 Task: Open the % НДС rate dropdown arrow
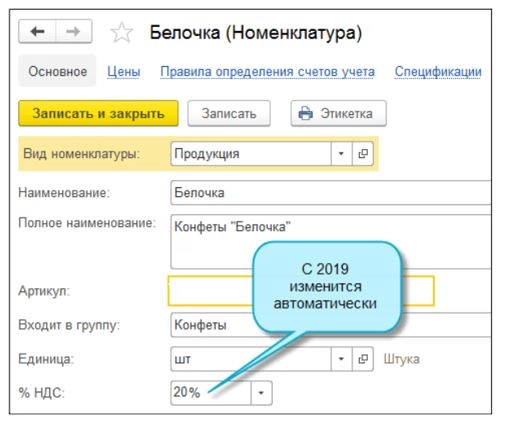pos(261,393)
